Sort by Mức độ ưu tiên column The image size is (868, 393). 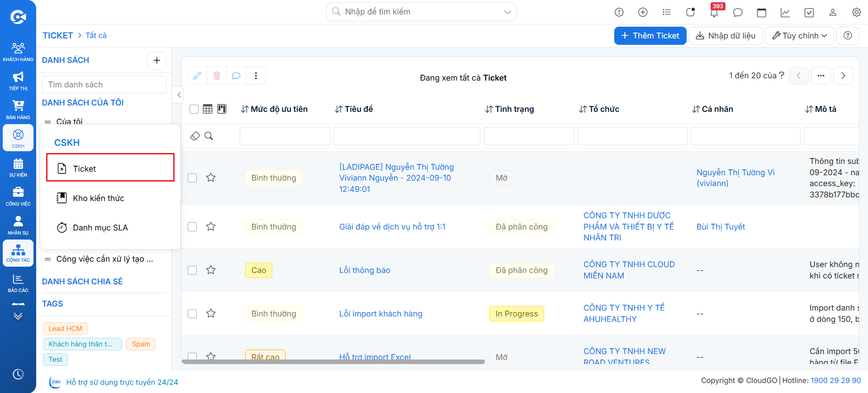click(x=274, y=109)
